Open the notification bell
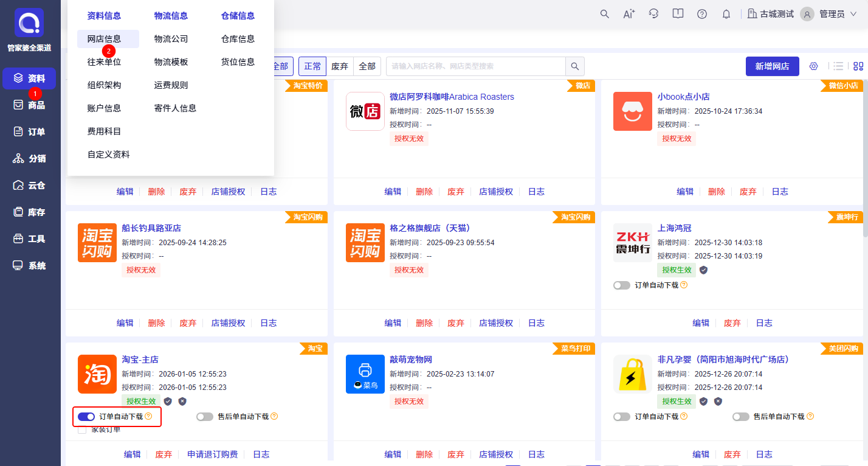Image resolution: width=868 pixels, height=466 pixels. click(x=726, y=14)
